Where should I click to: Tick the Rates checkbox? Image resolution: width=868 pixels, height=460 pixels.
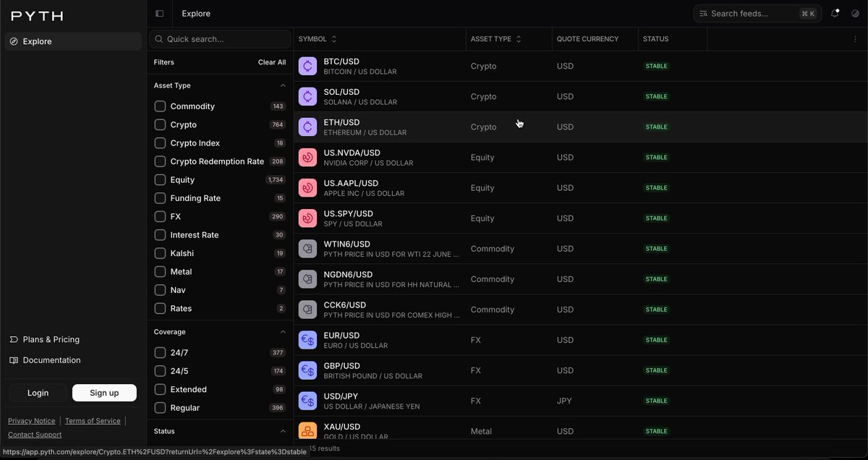[160, 308]
